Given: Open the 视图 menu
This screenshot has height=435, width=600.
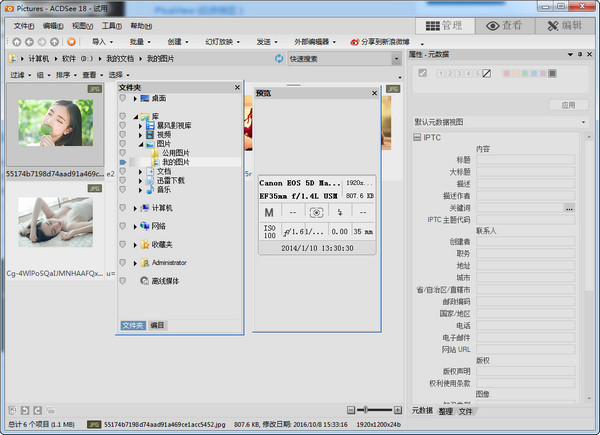Looking at the screenshot, I should 82,26.
